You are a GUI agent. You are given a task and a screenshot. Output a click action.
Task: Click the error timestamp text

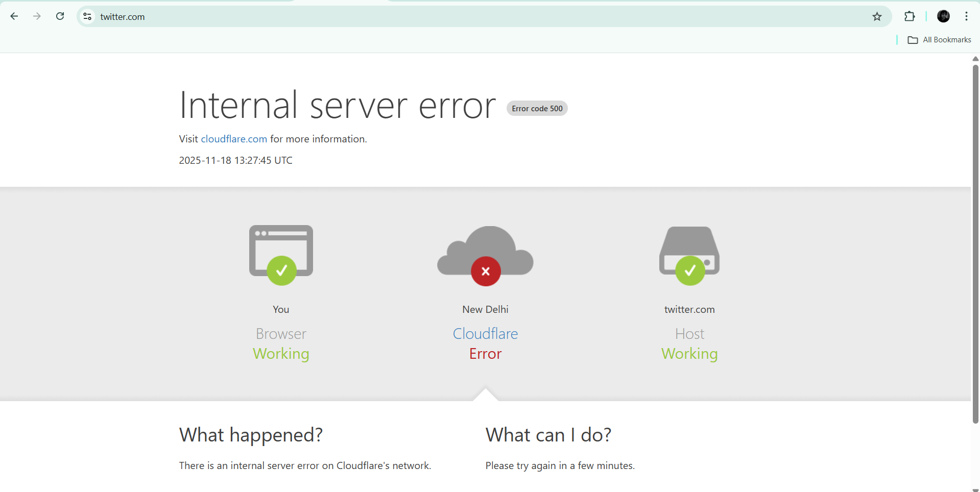click(x=235, y=160)
